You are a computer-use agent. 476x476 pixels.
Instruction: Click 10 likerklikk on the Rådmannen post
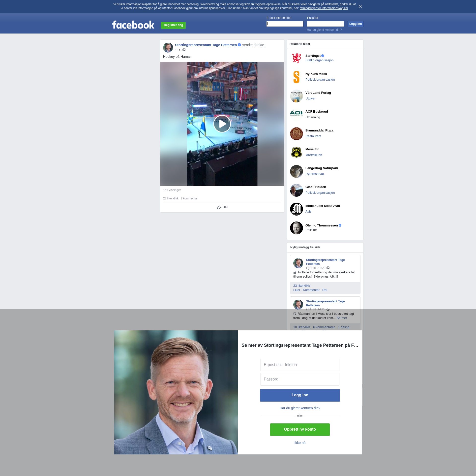pyautogui.click(x=301, y=327)
